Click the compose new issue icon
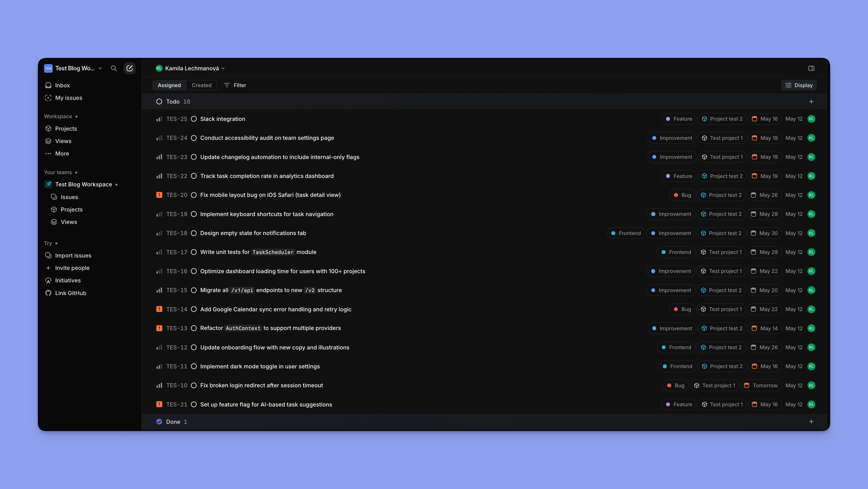Image resolution: width=868 pixels, height=489 pixels. coord(129,68)
